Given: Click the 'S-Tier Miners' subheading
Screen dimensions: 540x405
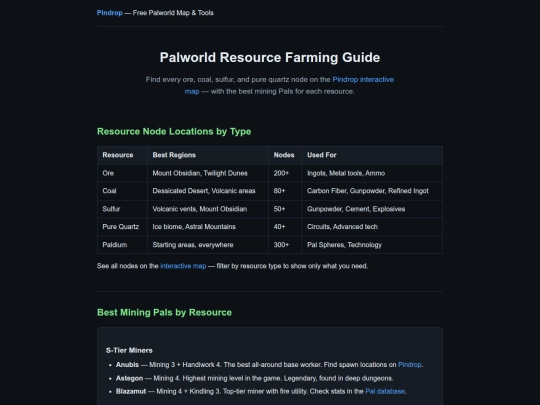Looking at the screenshot, I should point(129,350).
